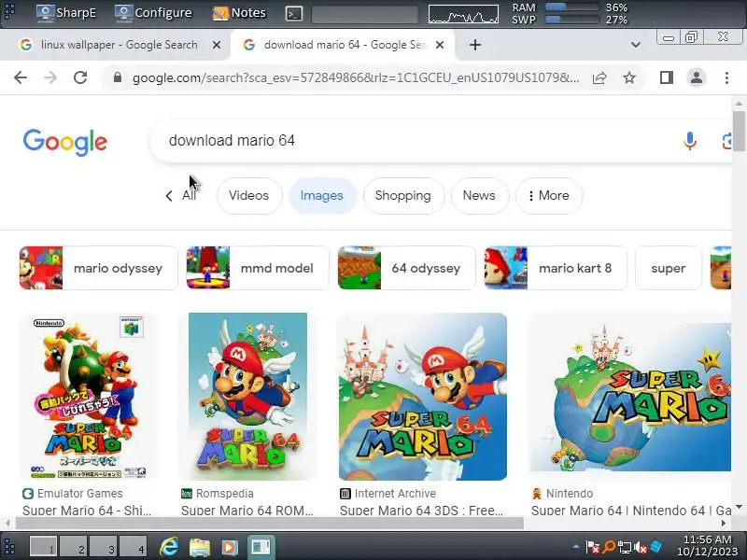Click the left chevron before All
Viewport: 747px width, 560px height.
click(169, 196)
